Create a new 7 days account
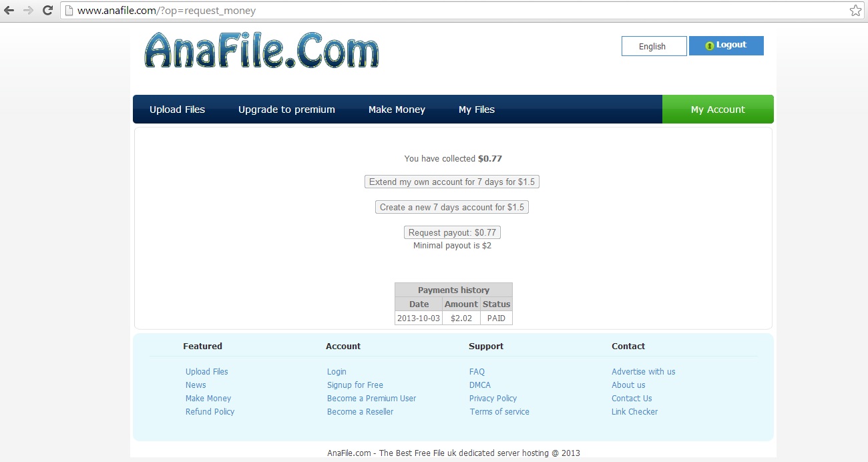The height and width of the screenshot is (462, 868). 452,207
